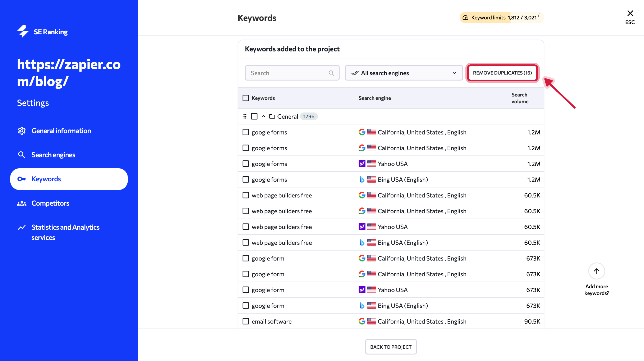Viewport: 644px width, 361px height.
Task: Click the Keywords key icon in sidebar
Action: (22, 179)
